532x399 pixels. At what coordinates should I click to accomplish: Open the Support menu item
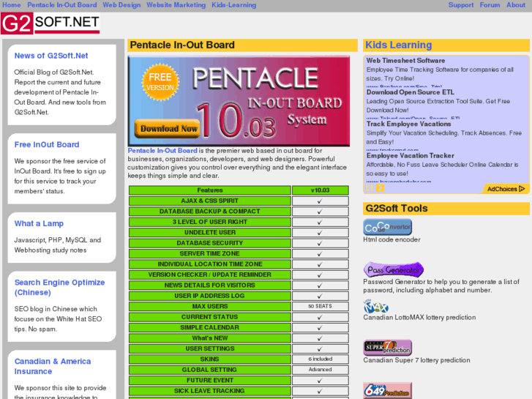(x=461, y=4)
